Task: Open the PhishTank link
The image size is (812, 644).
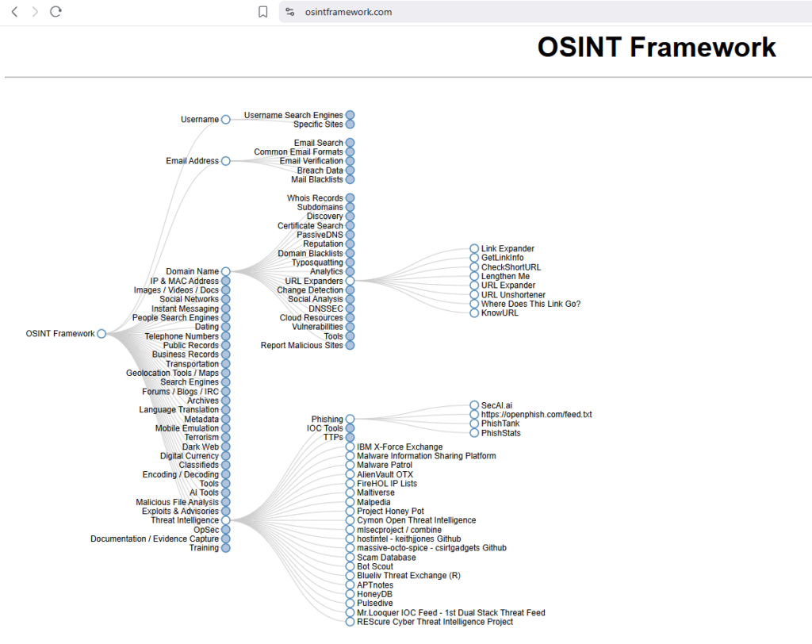Action: [500, 424]
